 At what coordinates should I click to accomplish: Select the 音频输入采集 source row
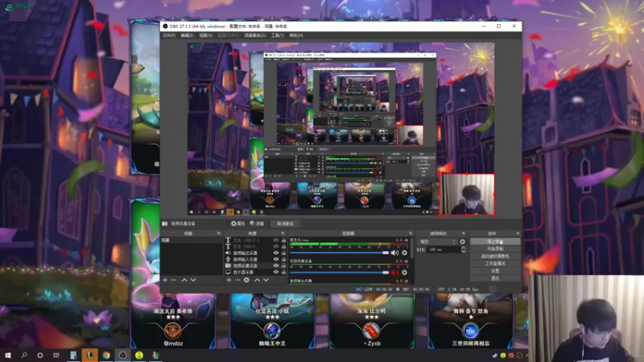tap(255, 259)
